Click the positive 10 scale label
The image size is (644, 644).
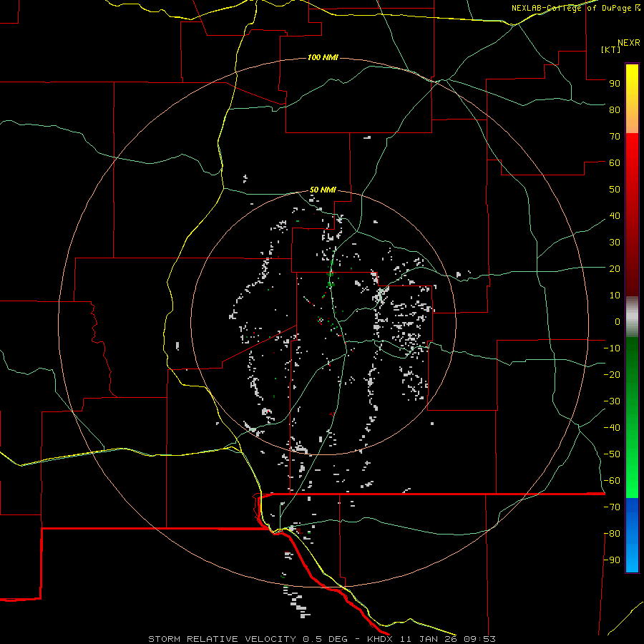pyautogui.click(x=615, y=296)
